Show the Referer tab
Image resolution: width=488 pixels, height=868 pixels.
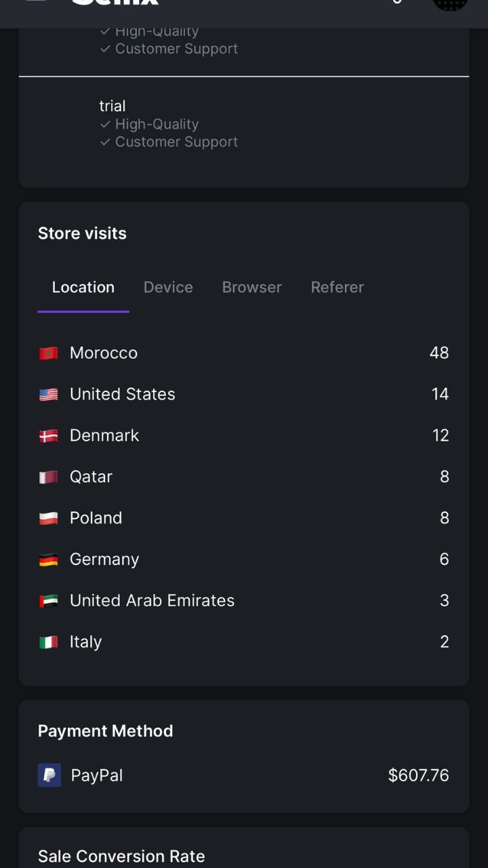point(337,288)
